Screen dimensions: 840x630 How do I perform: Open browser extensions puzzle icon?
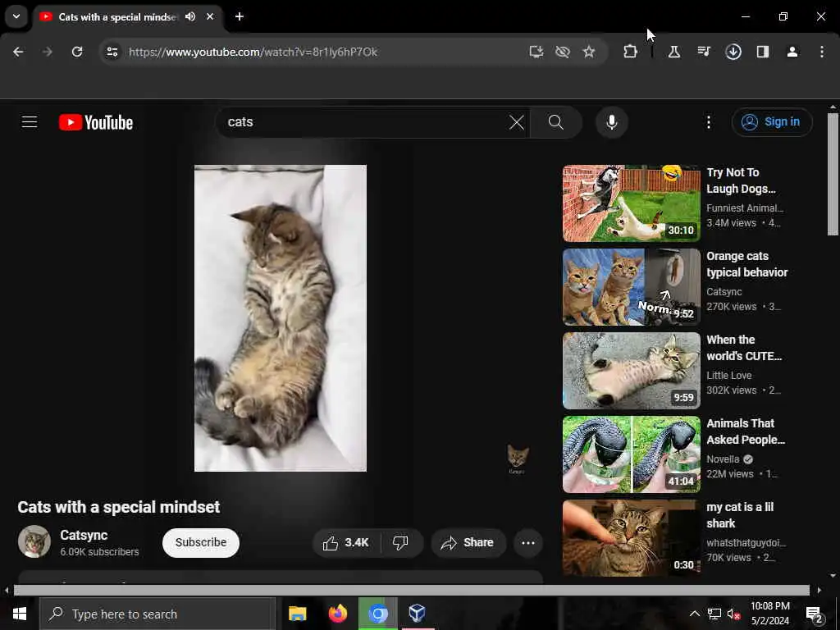coord(631,52)
